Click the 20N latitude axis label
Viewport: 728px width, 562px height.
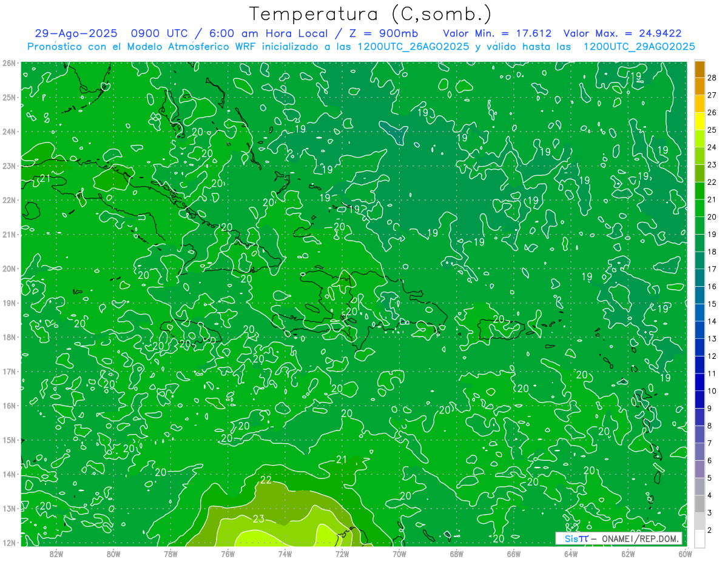pos(8,269)
